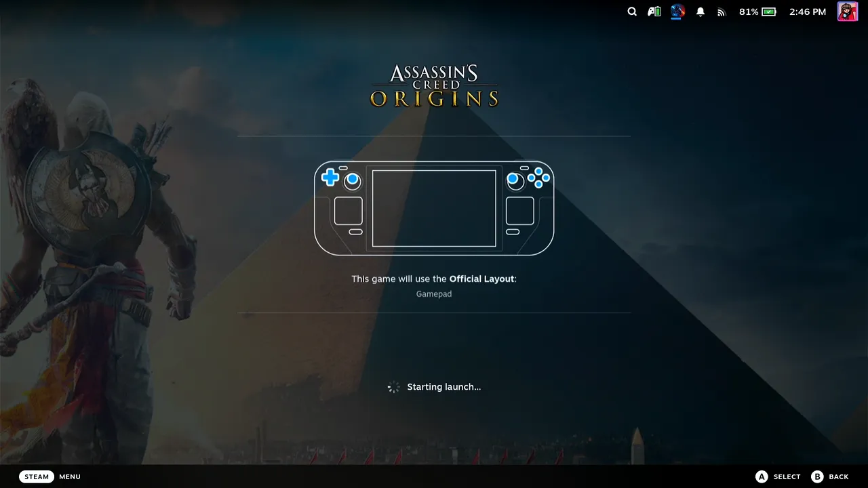Viewport: 868px width, 488px height.
Task: Select the "Gamepad" layout name
Action: click(434, 293)
